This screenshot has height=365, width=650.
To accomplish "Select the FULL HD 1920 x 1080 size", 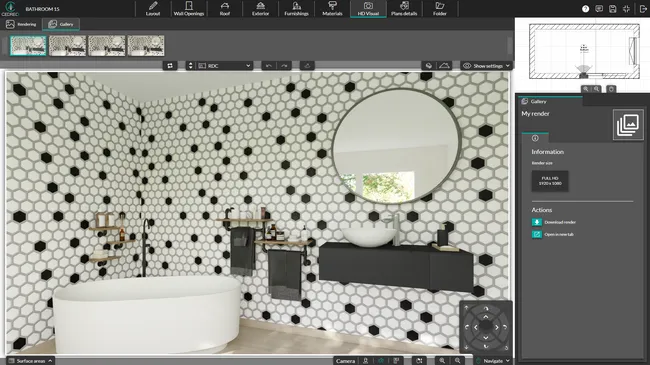I will tap(550, 181).
